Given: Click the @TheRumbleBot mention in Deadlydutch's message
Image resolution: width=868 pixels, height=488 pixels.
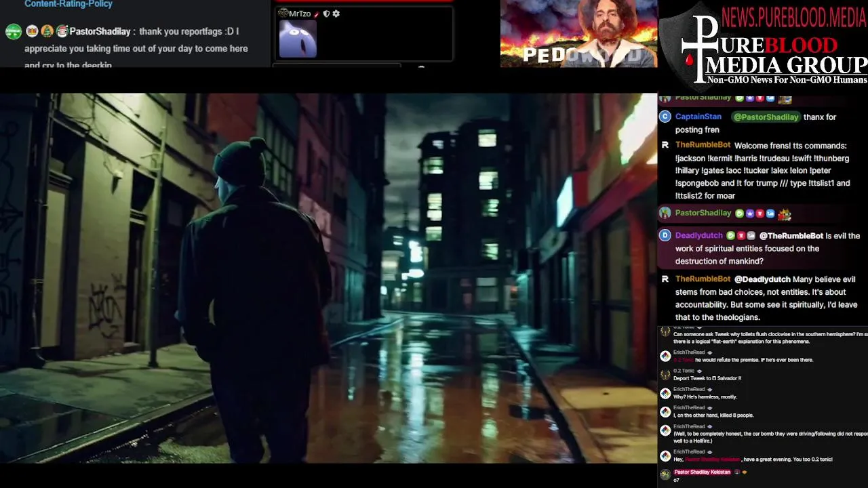Looking at the screenshot, I should [791, 235].
